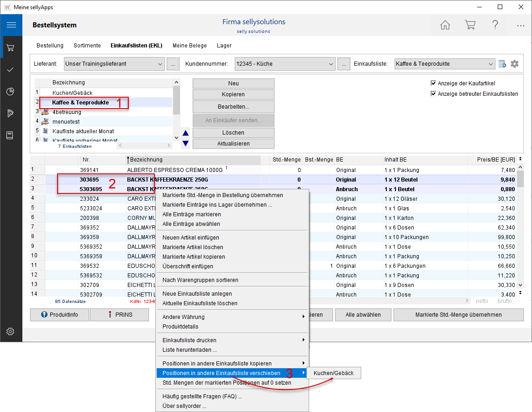Switch to the Sortimente tab

[x=87, y=46]
